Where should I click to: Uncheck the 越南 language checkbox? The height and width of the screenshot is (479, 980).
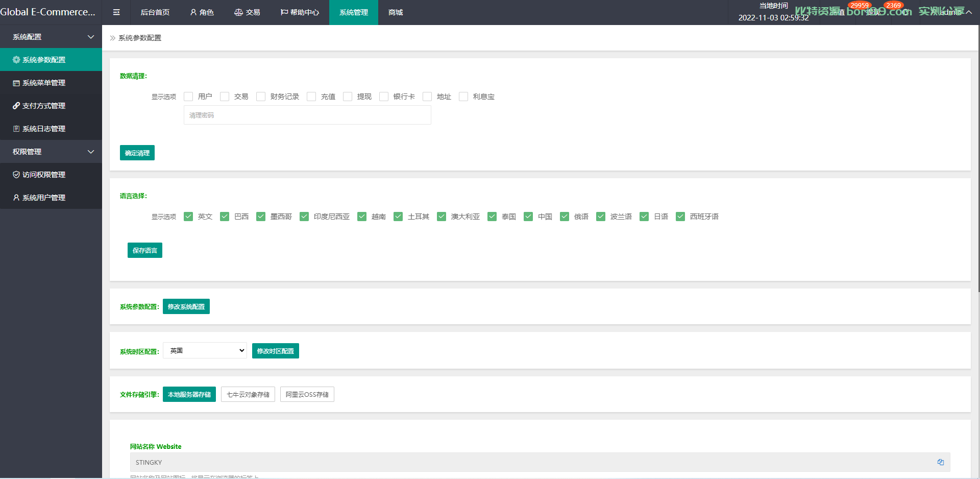(x=362, y=217)
